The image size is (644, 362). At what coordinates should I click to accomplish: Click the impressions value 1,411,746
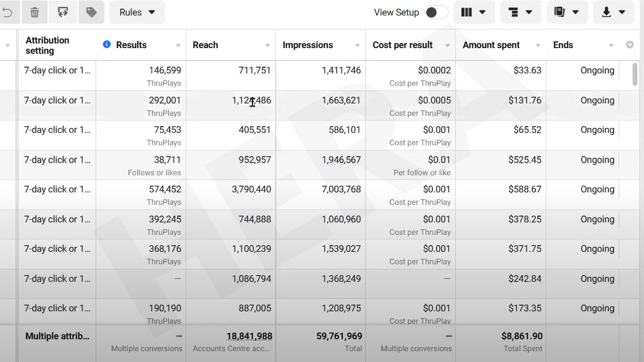[341, 70]
